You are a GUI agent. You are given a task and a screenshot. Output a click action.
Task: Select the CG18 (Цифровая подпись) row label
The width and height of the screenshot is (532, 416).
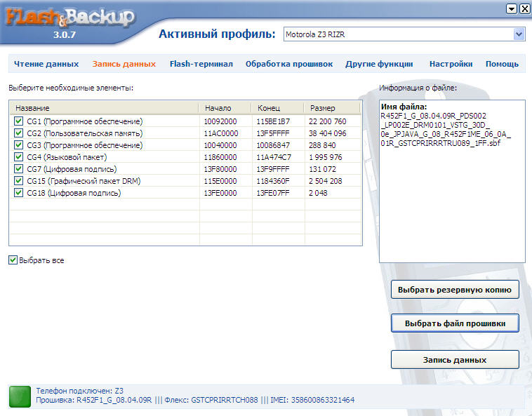(x=74, y=193)
